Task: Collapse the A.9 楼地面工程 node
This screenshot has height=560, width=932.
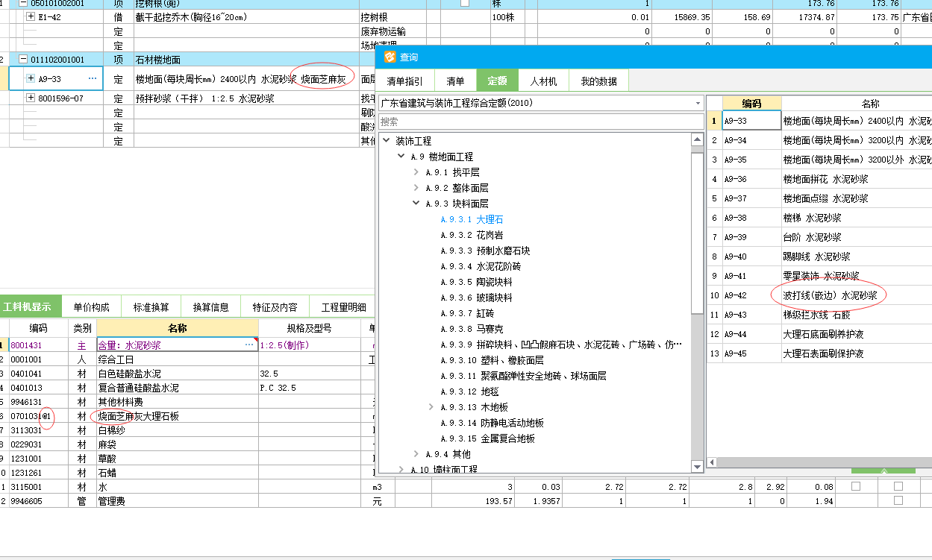Action: (401, 157)
